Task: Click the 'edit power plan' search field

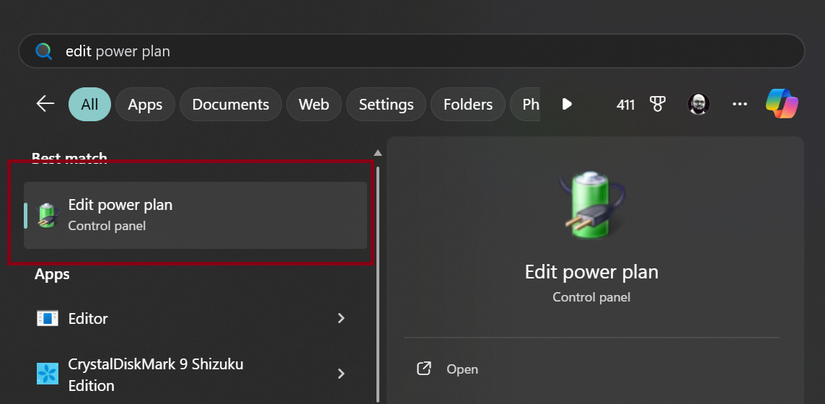Action: pos(411,51)
